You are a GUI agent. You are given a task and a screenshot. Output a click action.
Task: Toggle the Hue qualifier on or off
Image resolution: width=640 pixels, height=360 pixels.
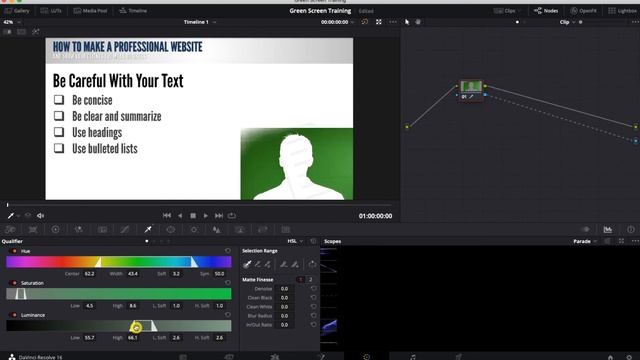coord(14,251)
